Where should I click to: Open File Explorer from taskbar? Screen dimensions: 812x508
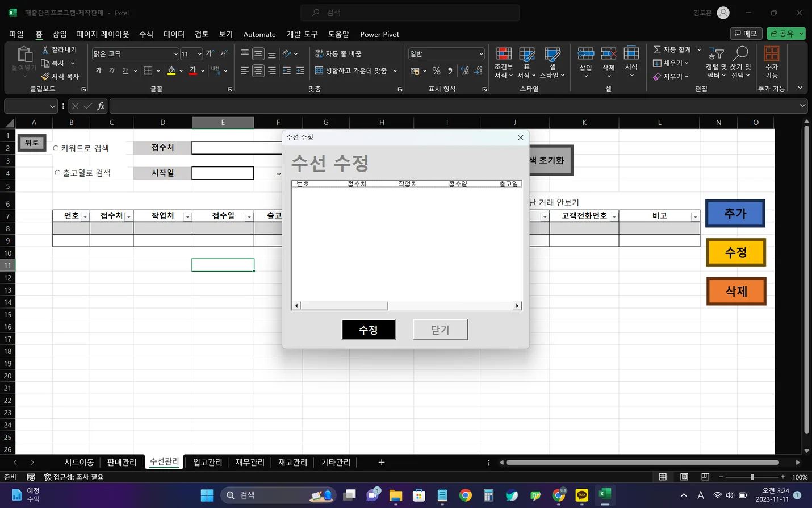coord(396,495)
